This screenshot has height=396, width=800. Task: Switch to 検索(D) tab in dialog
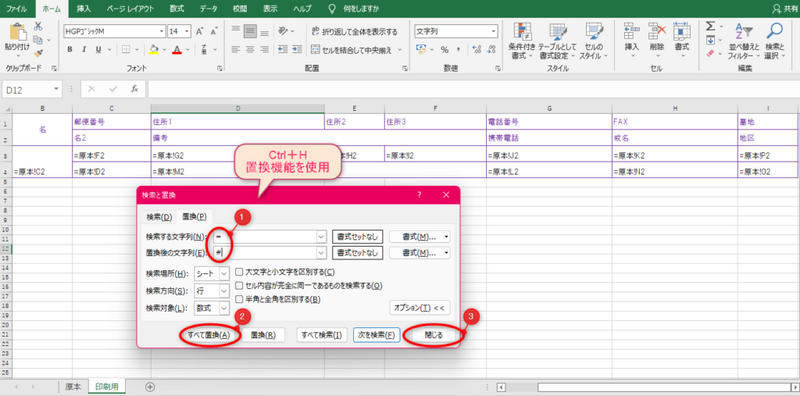tap(159, 217)
